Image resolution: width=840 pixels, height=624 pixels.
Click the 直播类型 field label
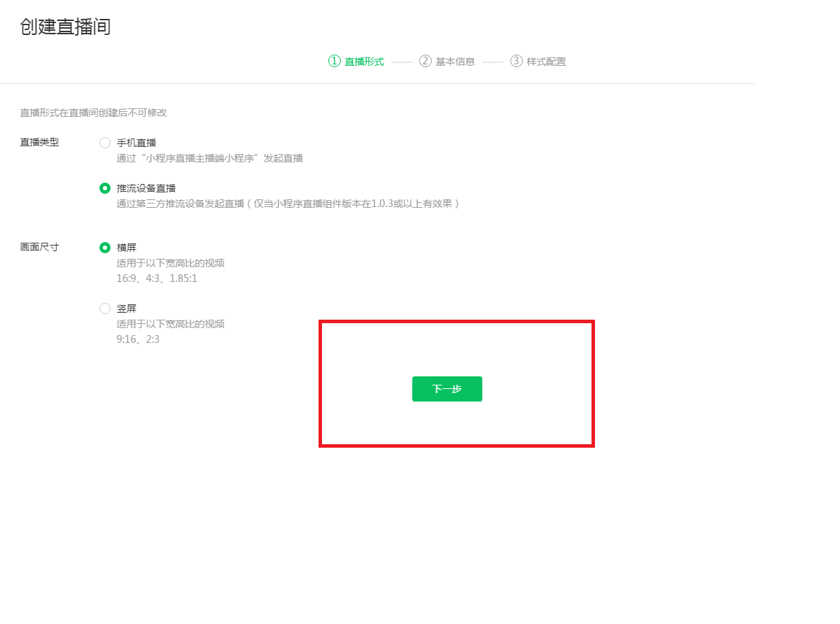pyautogui.click(x=39, y=143)
